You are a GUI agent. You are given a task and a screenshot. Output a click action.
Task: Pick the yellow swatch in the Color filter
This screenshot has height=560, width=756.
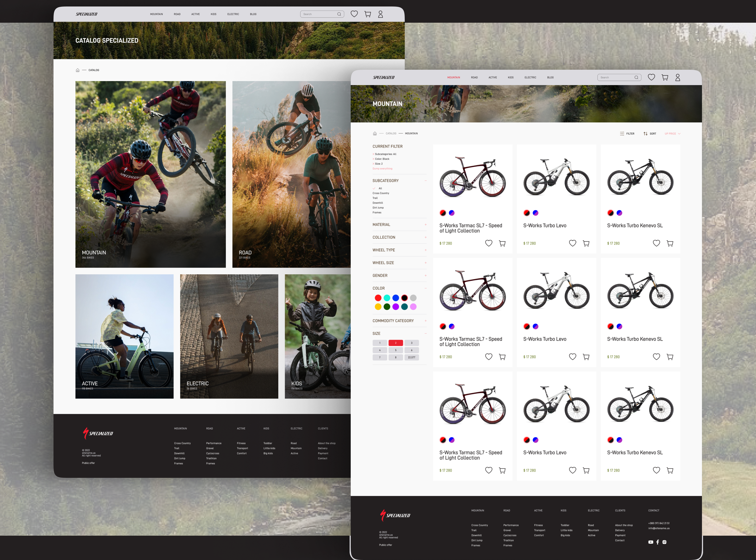click(378, 307)
